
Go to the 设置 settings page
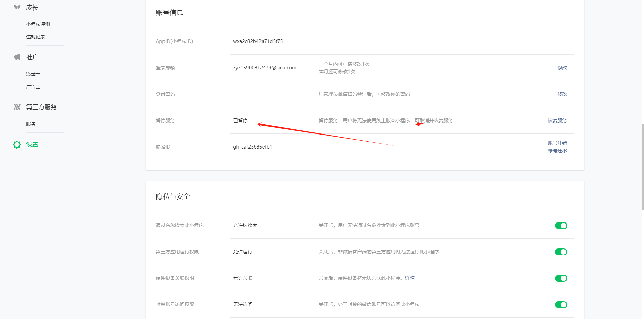[32, 144]
